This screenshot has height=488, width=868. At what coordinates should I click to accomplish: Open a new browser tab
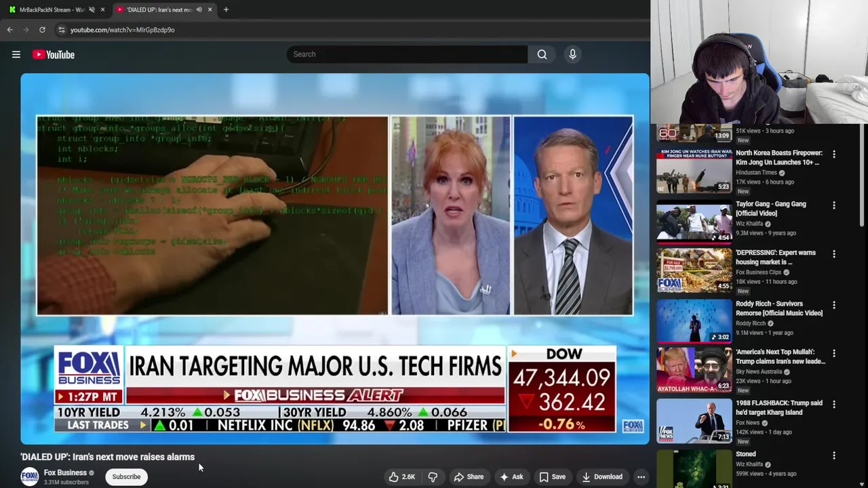coord(226,9)
